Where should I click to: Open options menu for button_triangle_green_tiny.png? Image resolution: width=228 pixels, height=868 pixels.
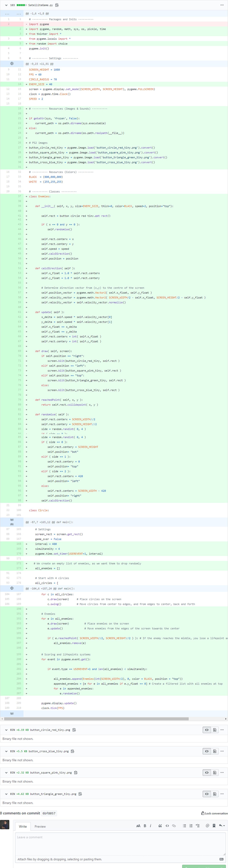pyautogui.click(x=222, y=794)
